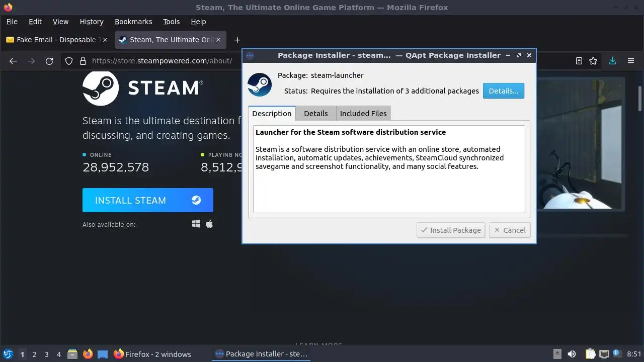Open the Tools menu in Firefox
The height and width of the screenshot is (362, 644).
click(x=171, y=22)
